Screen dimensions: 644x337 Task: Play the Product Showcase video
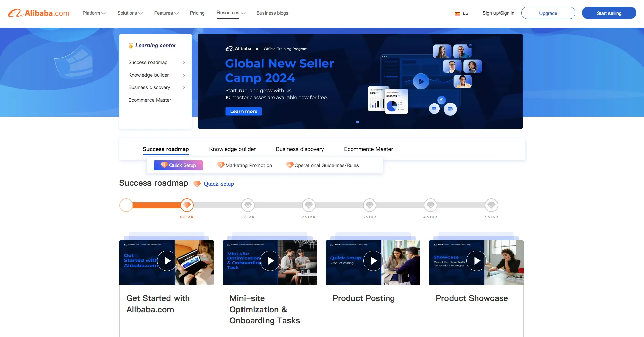pos(477,261)
